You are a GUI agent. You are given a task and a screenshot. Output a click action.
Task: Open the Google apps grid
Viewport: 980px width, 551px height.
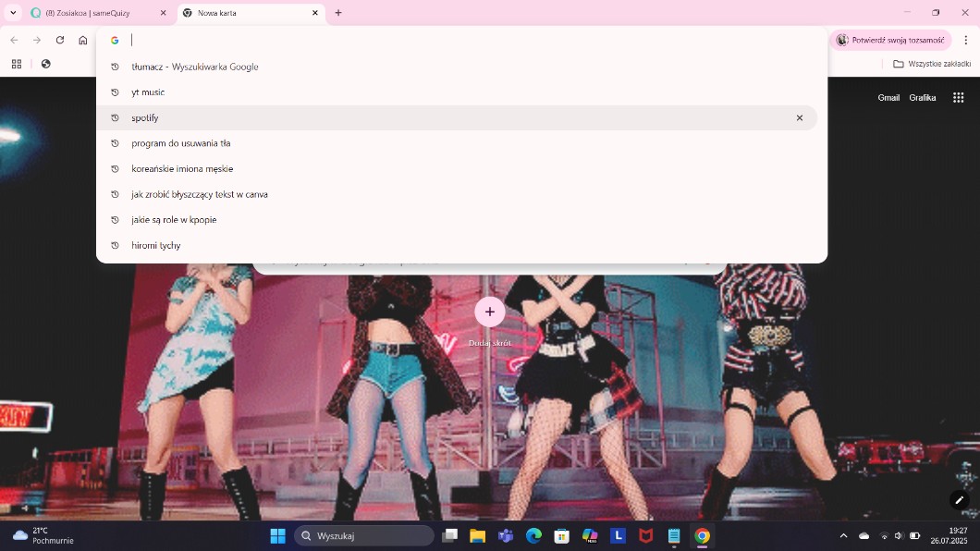click(958, 98)
